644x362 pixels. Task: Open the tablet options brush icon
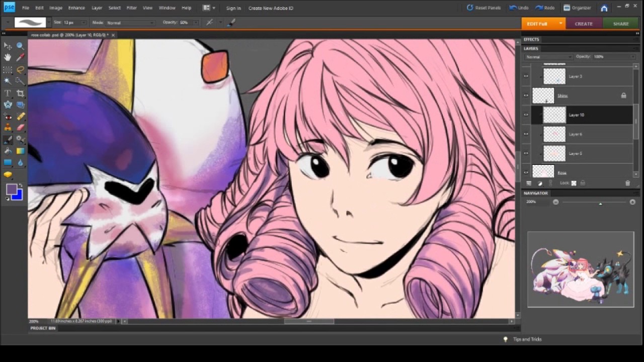(231, 23)
